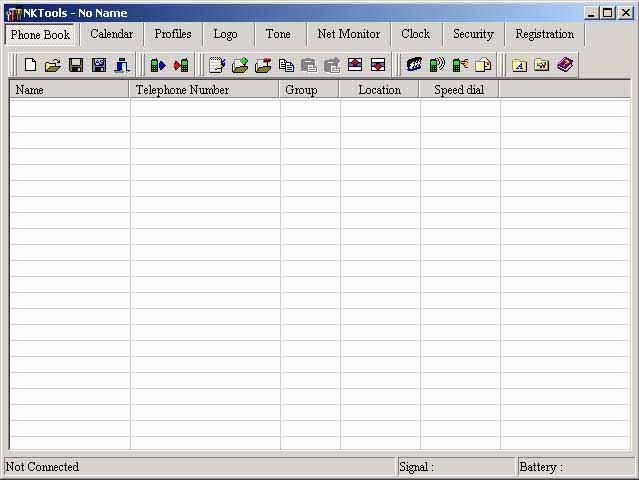This screenshot has width=639, height=480.
Task: Click the New file icon
Action: [30, 65]
